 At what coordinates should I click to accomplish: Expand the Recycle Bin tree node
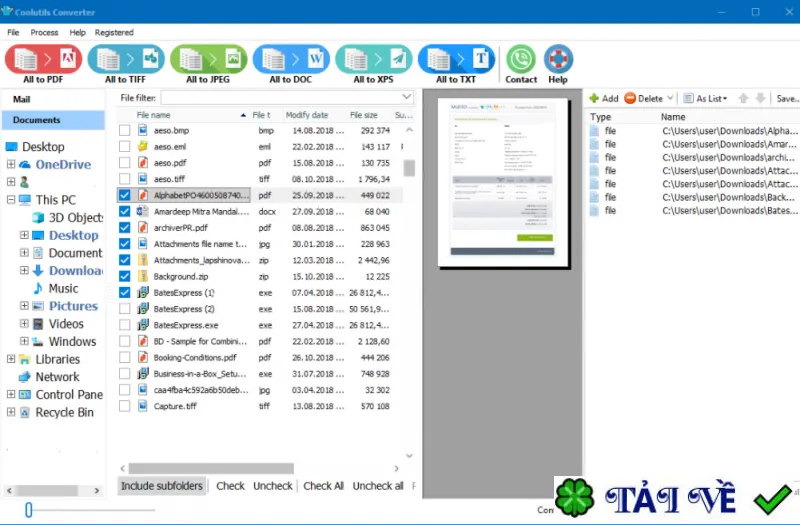click(x=11, y=412)
